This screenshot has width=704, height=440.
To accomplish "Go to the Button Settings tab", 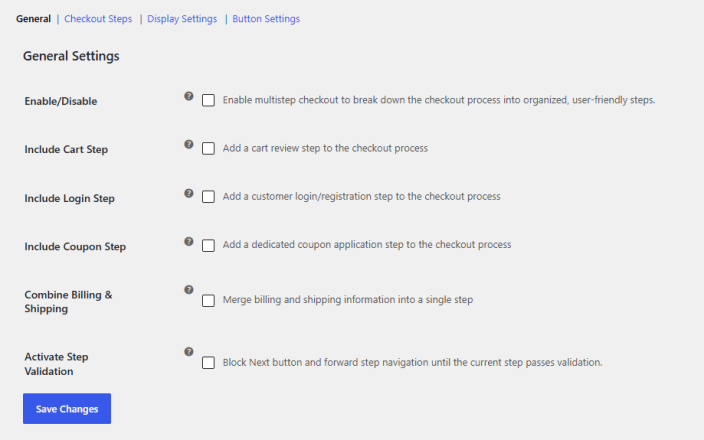I will (x=266, y=19).
